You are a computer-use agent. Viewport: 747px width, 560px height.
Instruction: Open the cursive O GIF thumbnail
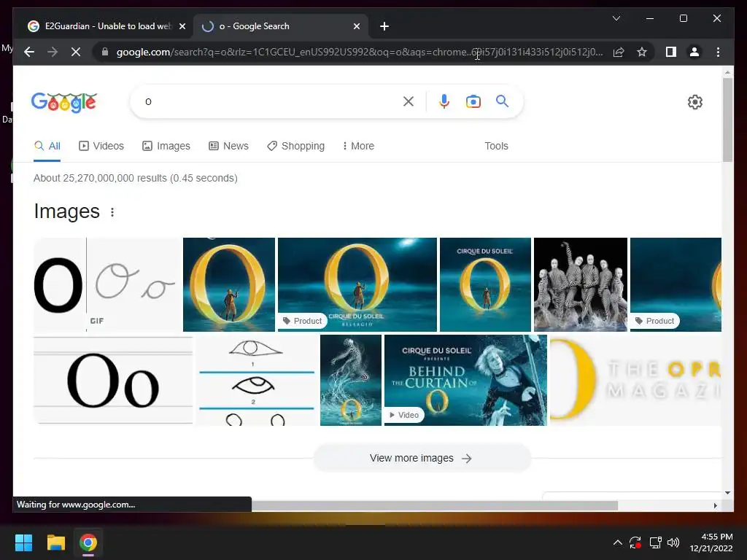[134, 285]
